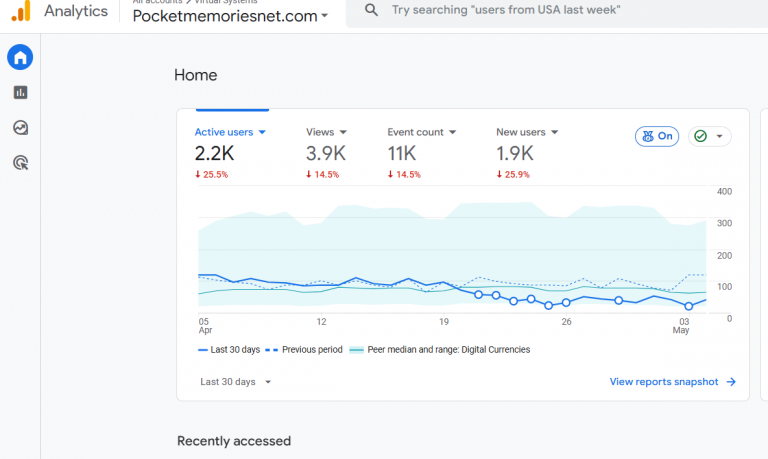Click the 14.5% decrease under Event count
The image size is (768, 459).
[x=404, y=174]
